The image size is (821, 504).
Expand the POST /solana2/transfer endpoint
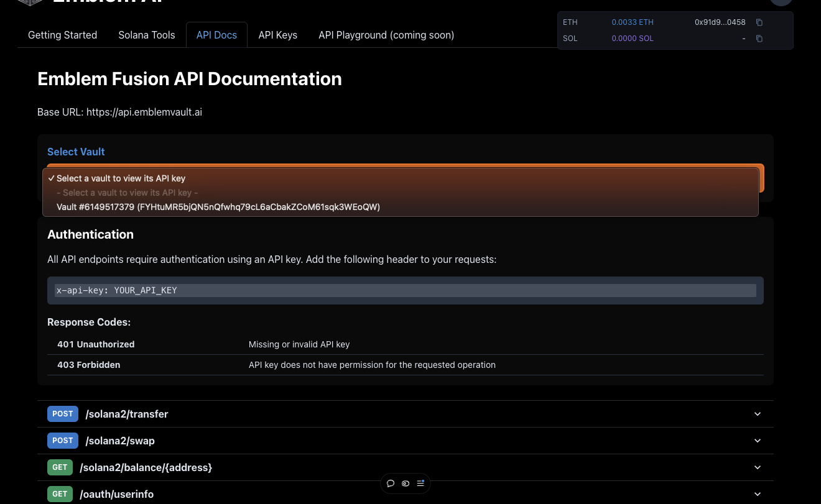(405, 414)
